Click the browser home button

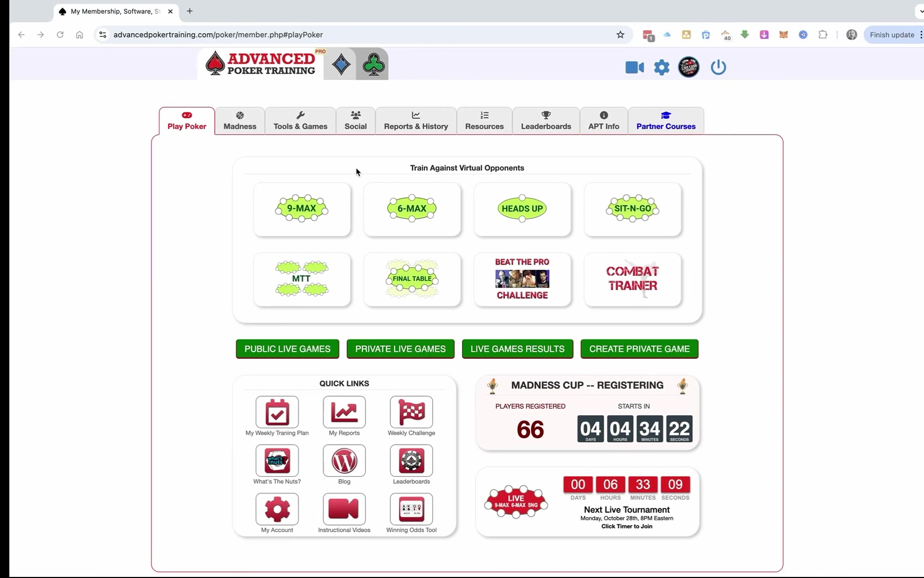(x=79, y=35)
